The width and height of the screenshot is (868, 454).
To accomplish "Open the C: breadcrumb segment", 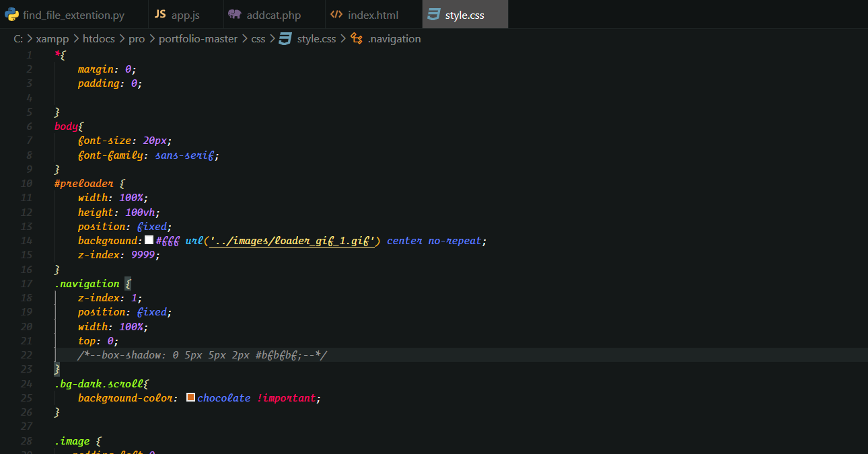I will pos(18,39).
